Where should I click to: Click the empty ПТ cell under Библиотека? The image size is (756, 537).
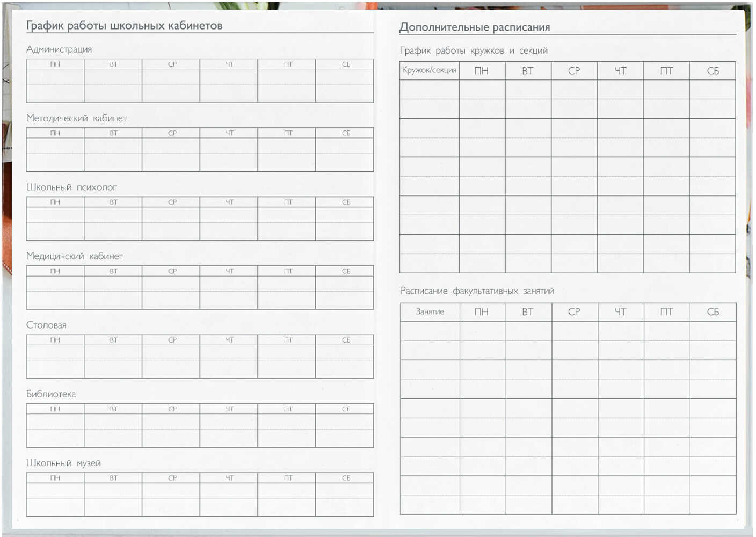[x=287, y=430]
